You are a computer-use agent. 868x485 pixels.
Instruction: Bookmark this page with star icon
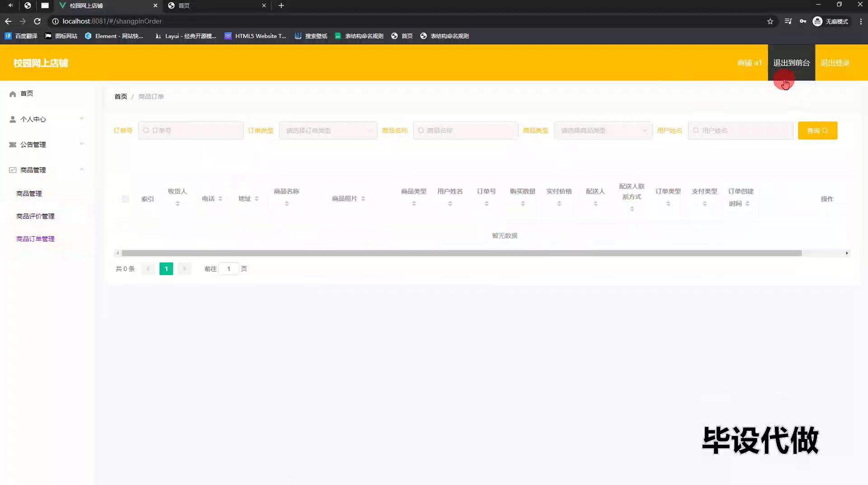(x=770, y=21)
